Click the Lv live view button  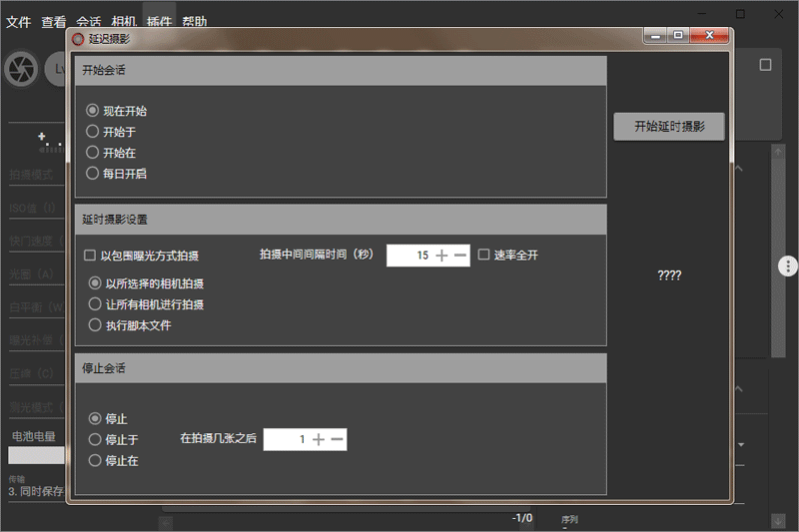[55, 68]
